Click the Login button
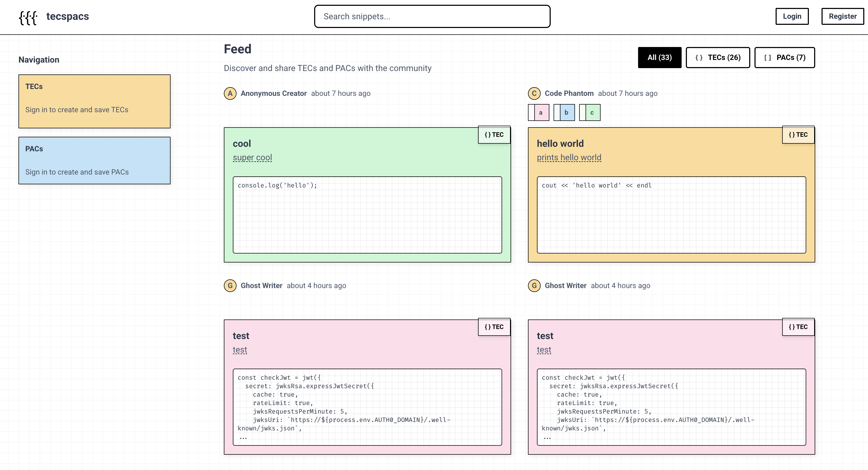This screenshot has height=470, width=868. click(x=792, y=17)
